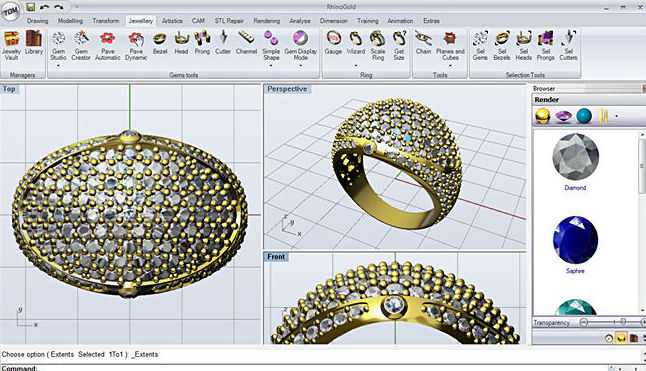The image size is (646, 371).
Task: Open the Chain tool
Action: pyautogui.click(x=423, y=43)
